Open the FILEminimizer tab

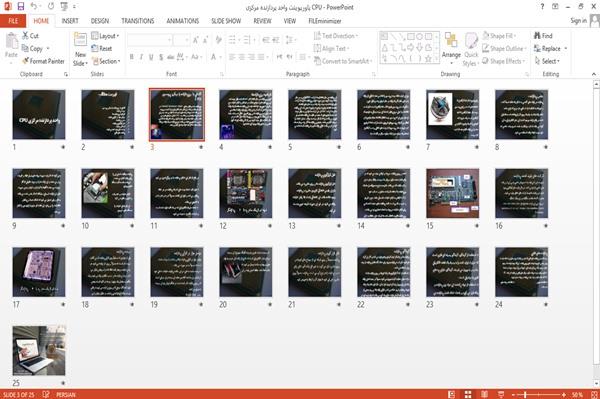tap(324, 21)
